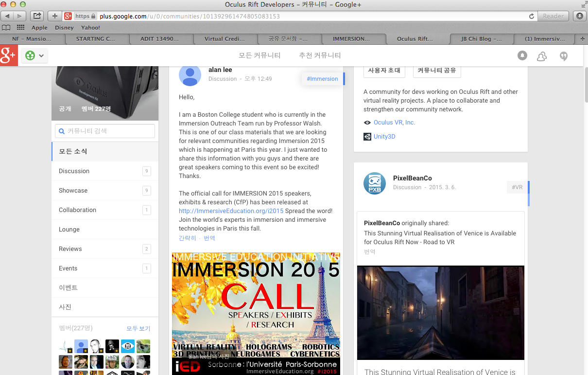
Task: Click 번역 under alan lee's post
Action: (209, 238)
